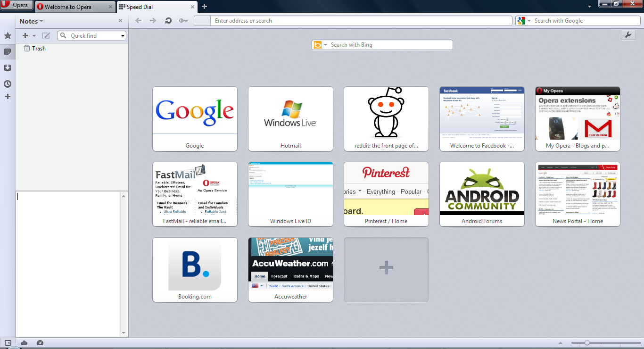The width and height of the screenshot is (644, 349).
Task: Select the Trash folder in Notes
Action: [x=35, y=49]
